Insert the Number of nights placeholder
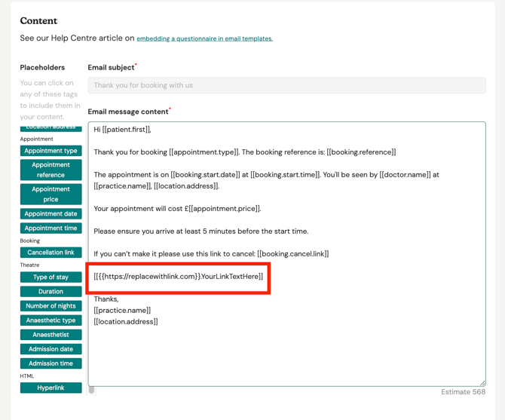The width and height of the screenshot is (505, 420). click(x=50, y=306)
